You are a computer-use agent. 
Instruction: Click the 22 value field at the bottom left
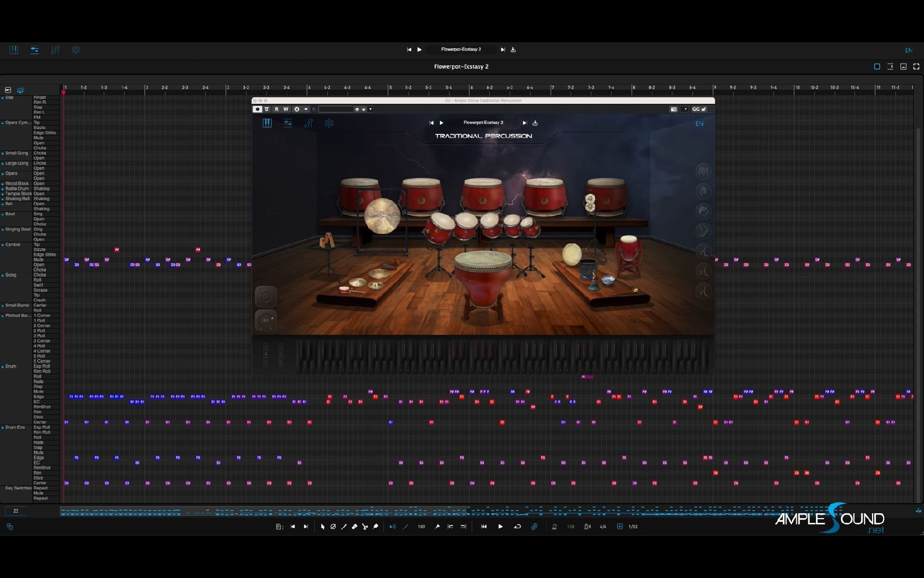click(x=16, y=511)
